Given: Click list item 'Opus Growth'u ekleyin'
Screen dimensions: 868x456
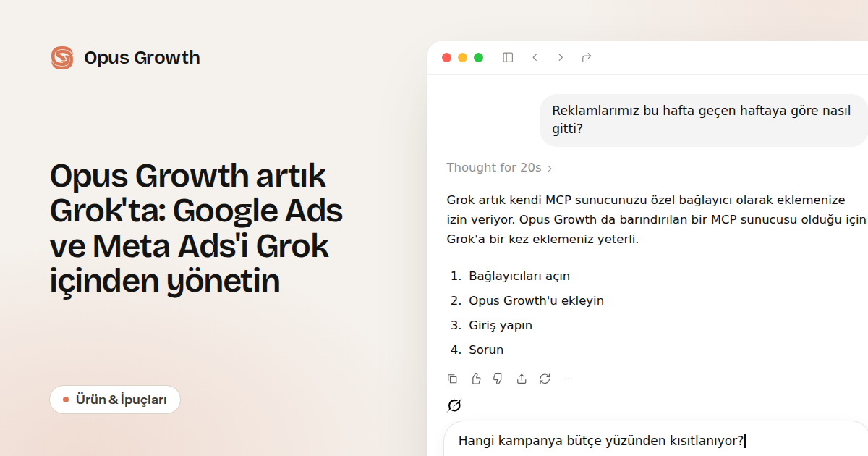Looking at the screenshot, I should (536, 300).
